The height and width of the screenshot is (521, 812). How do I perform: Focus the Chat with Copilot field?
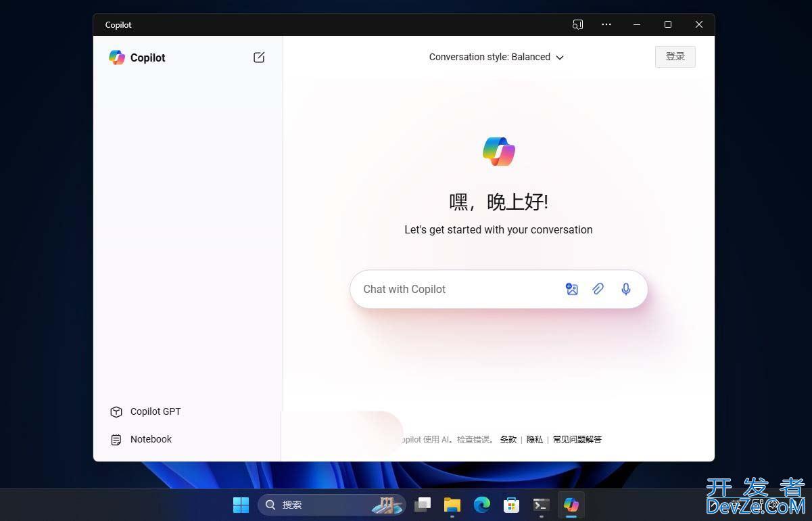click(499, 290)
